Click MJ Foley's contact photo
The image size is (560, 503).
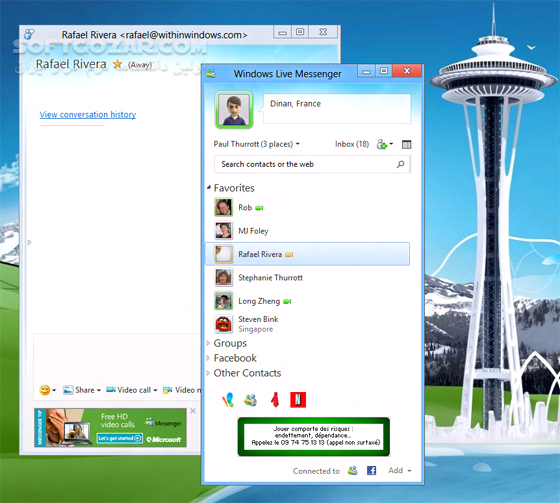point(224,231)
